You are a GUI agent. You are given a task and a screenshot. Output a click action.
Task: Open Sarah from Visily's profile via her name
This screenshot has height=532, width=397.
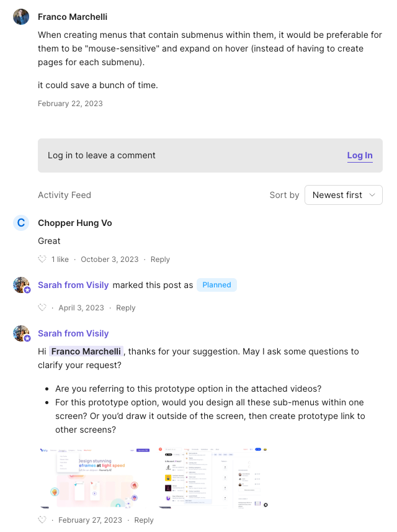73,333
